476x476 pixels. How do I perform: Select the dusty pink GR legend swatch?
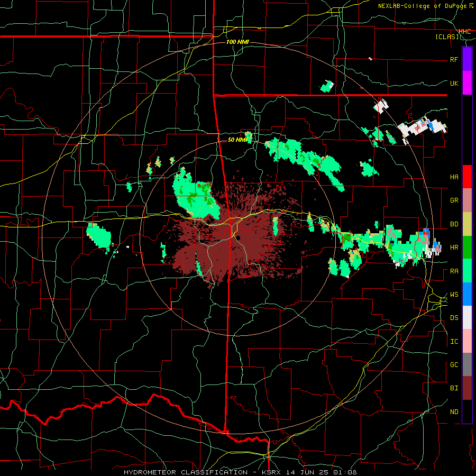pyautogui.click(x=467, y=200)
